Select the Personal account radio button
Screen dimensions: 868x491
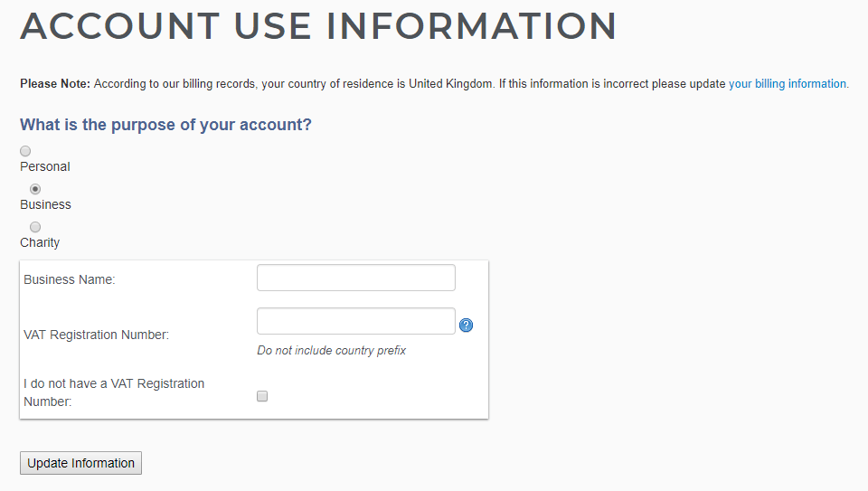[25, 151]
